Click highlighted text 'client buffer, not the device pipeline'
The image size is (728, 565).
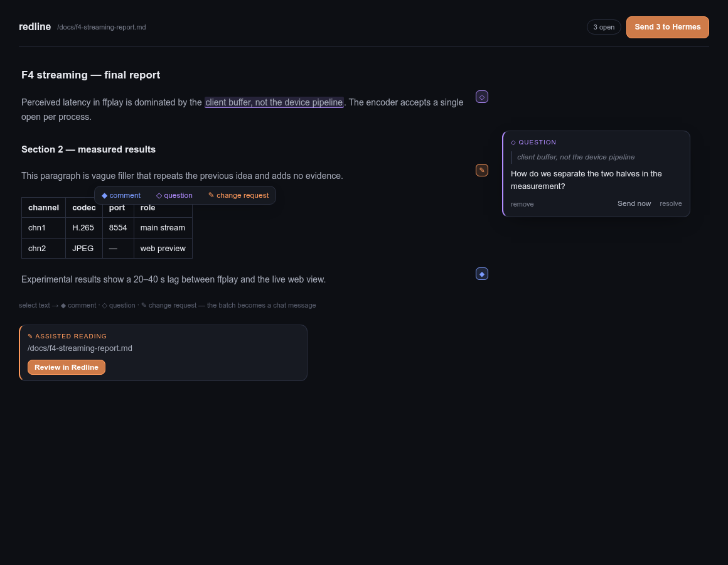(x=274, y=102)
